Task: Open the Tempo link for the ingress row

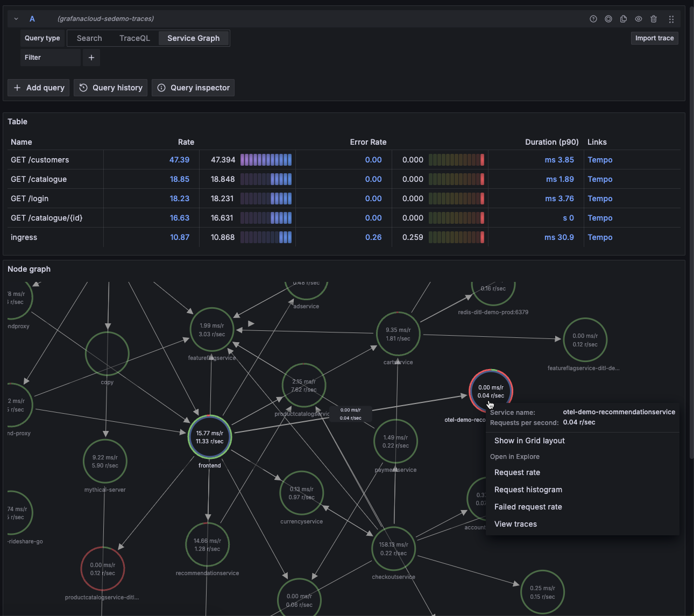Action: pyautogui.click(x=600, y=237)
